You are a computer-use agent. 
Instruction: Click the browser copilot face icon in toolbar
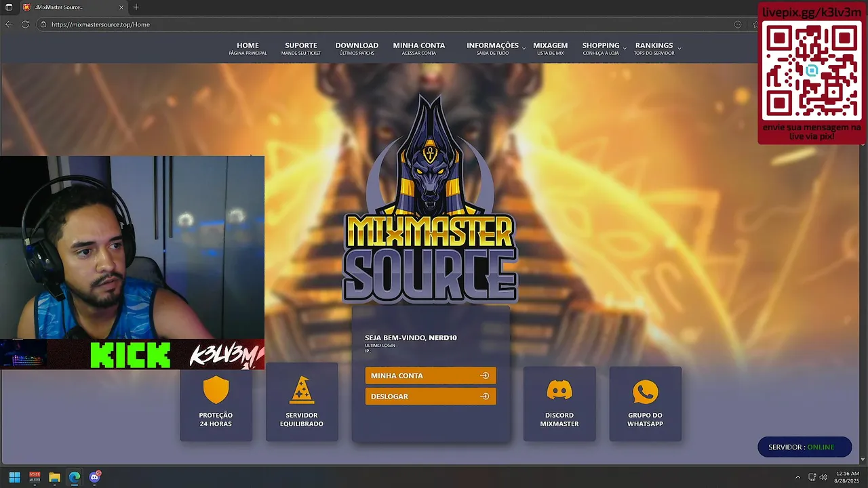point(738,24)
